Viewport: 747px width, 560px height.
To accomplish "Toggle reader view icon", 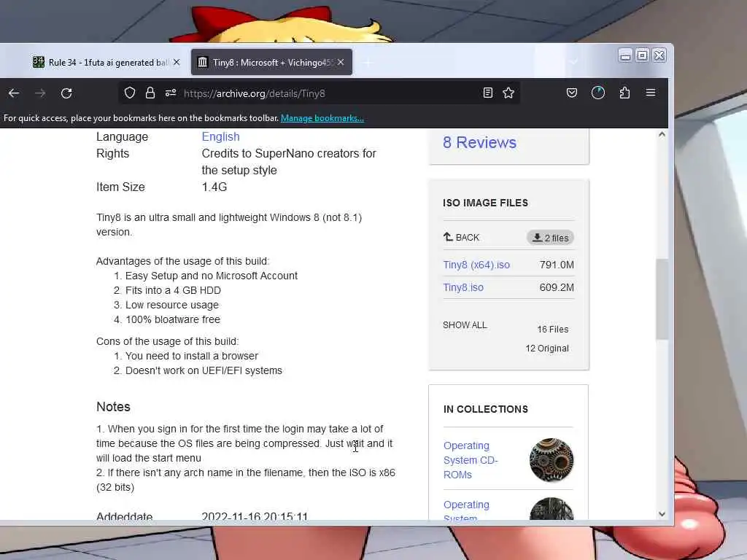I will coord(488,93).
